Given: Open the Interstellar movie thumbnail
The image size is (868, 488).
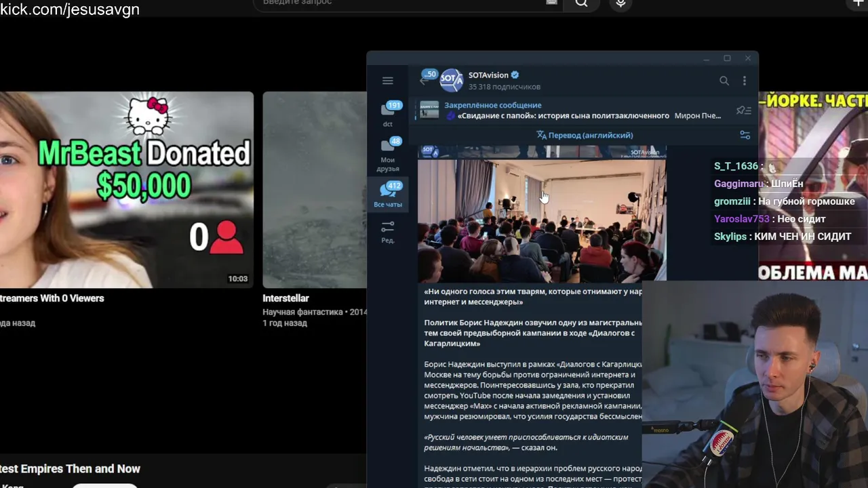Looking at the screenshot, I should (x=315, y=190).
